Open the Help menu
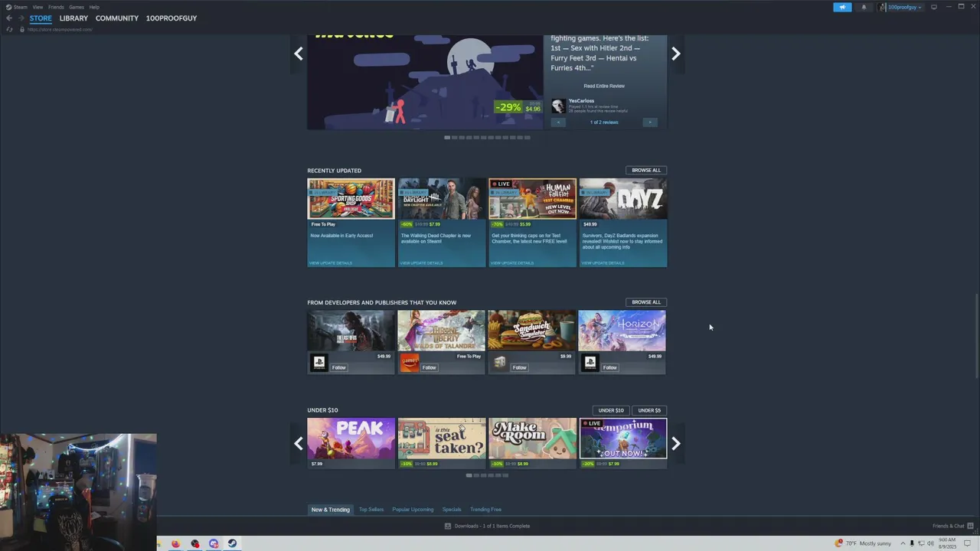Screen dimensions: 980x551 pyautogui.click(x=94, y=7)
